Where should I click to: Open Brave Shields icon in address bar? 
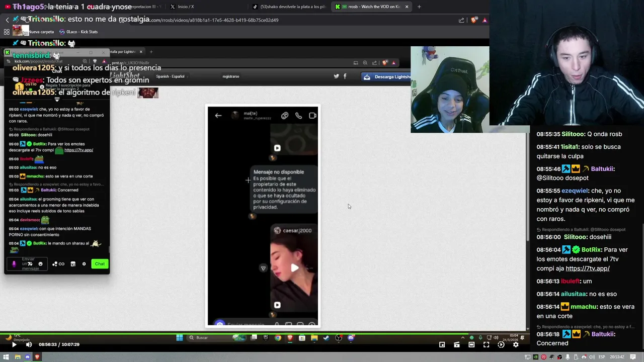click(x=474, y=20)
